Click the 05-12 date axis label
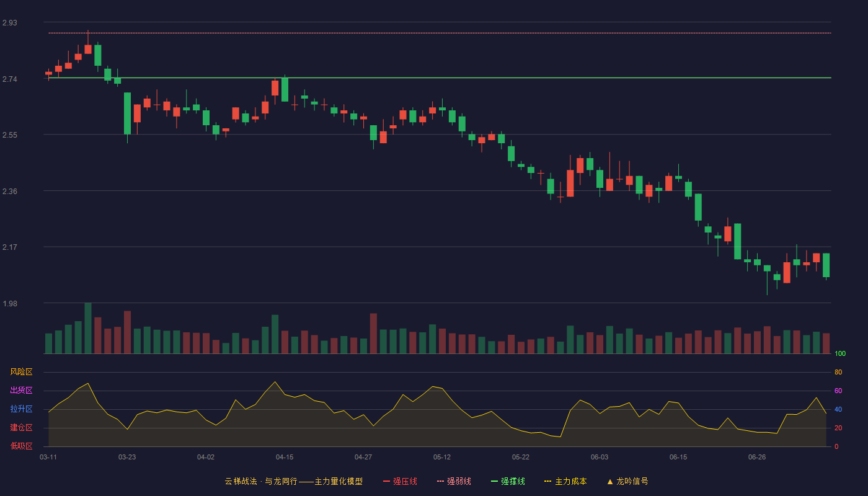Image resolution: width=868 pixels, height=496 pixels. (442, 457)
